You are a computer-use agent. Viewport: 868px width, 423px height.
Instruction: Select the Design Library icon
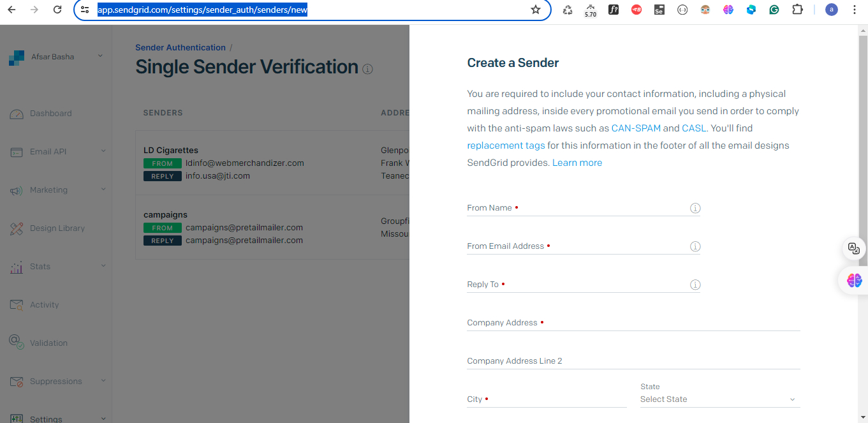point(16,228)
